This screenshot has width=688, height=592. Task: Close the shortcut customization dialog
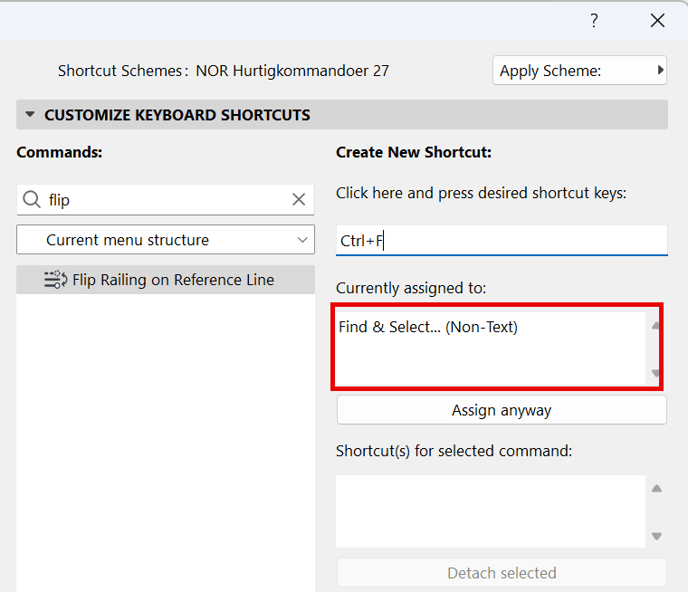click(657, 20)
